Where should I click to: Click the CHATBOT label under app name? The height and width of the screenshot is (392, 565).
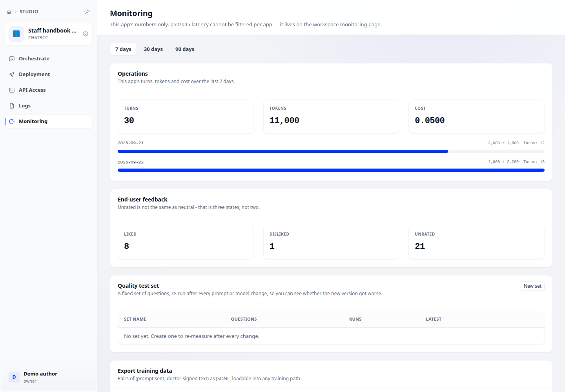[x=38, y=38]
